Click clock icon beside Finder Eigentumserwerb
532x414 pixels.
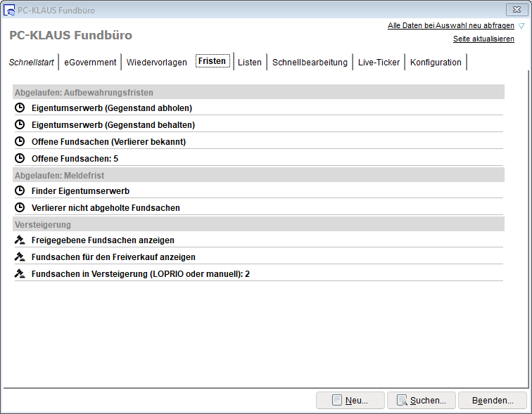[20, 191]
